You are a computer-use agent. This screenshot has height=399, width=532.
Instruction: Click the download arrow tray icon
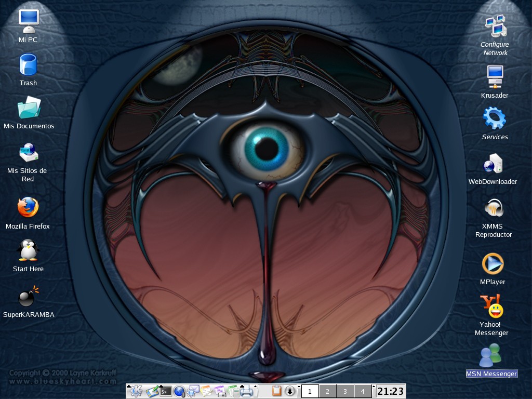(x=290, y=391)
